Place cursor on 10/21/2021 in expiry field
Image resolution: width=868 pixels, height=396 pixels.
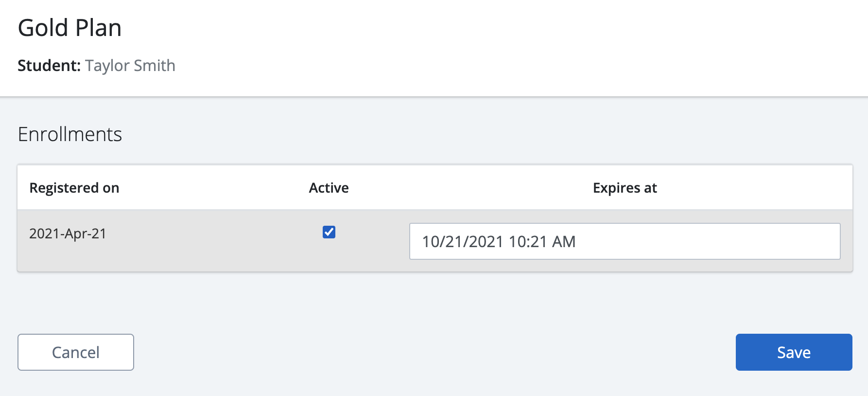[463, 242]
